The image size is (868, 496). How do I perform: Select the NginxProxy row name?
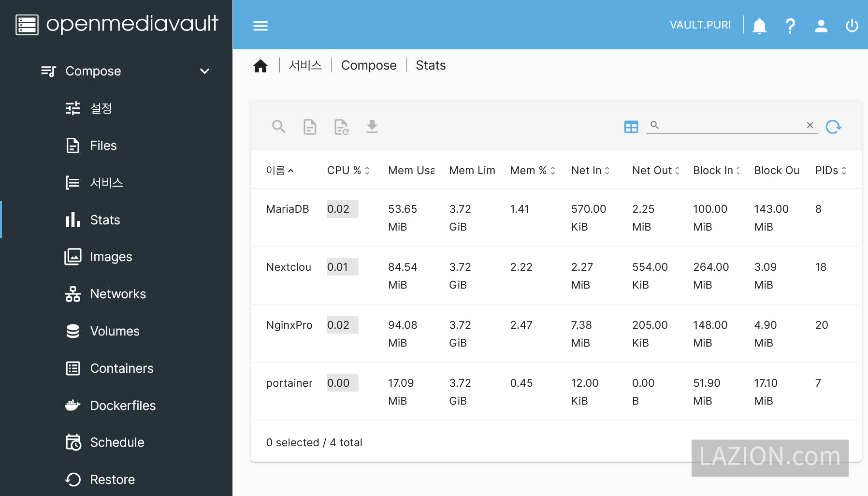(289, 325)
